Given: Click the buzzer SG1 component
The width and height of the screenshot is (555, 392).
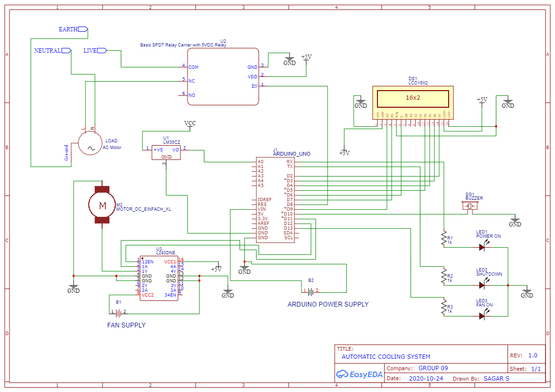Looking at the screenshot, I should (x=470, y=206).
